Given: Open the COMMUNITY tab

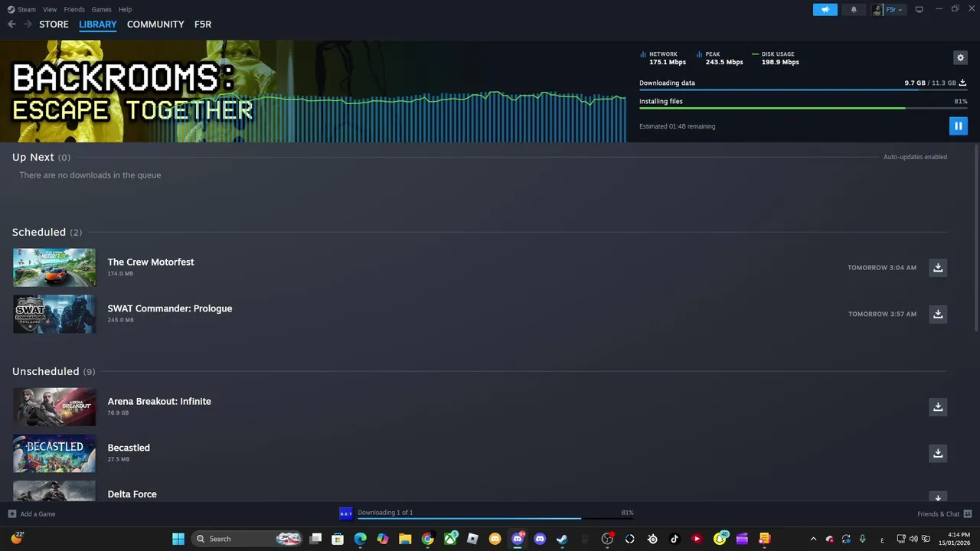Looking at the screenshot, I should pos(155,24).
